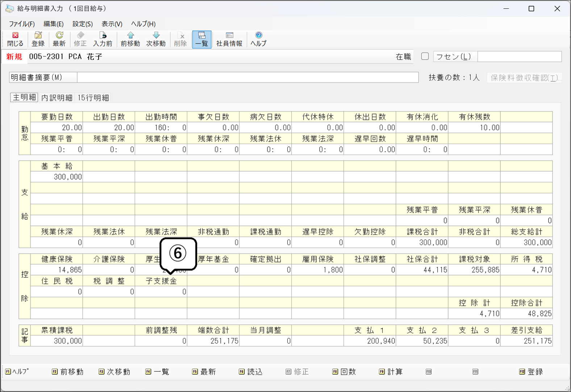Go to next record with 次移動 icon
This screenshot has height=392, width=571.
(x=156, y=39)
